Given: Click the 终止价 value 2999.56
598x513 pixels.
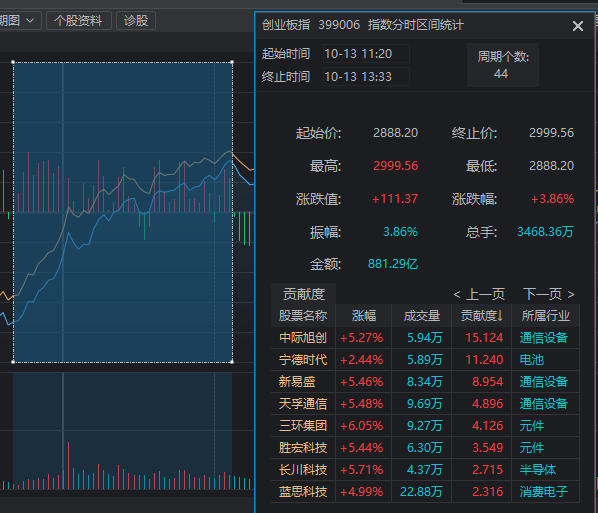Looking at the screenshot, I should pos(551,133).
